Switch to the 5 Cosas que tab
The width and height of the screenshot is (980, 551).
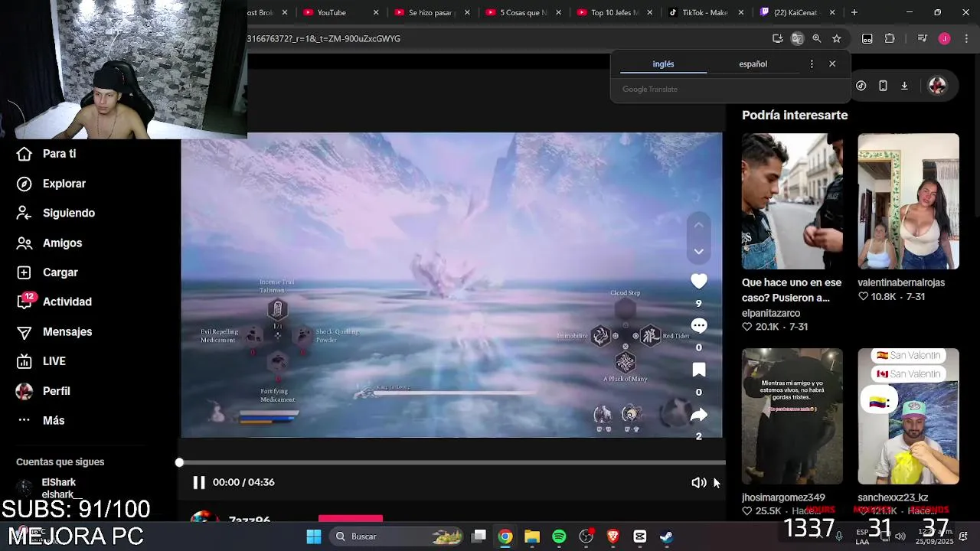pyautogui.click(x=523, y=12)
